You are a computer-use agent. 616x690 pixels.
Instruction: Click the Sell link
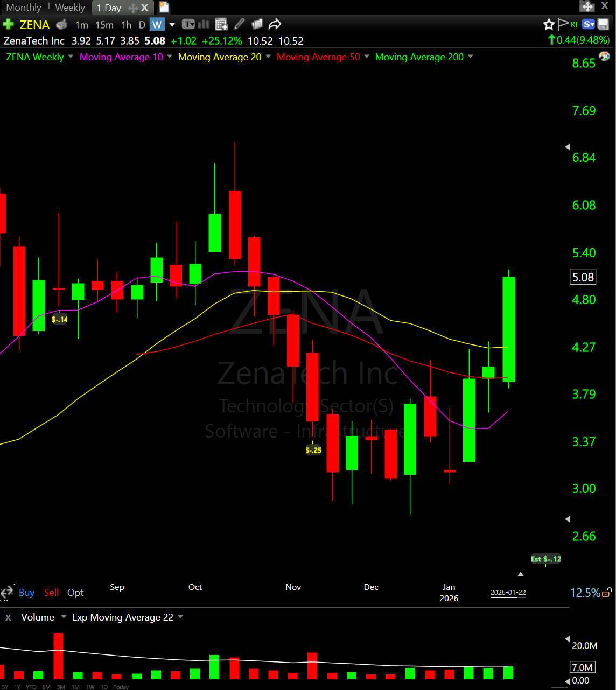[x=51, y=593]
